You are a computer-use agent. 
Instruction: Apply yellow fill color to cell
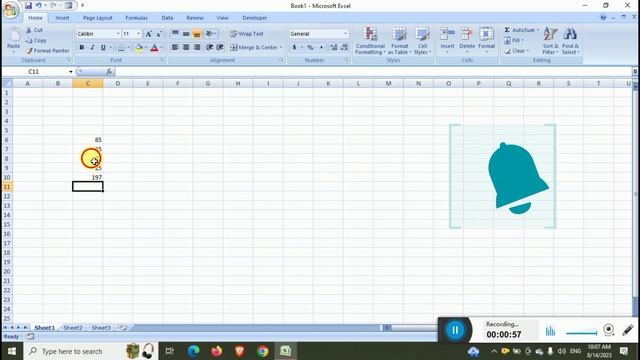tap(139, 48)
